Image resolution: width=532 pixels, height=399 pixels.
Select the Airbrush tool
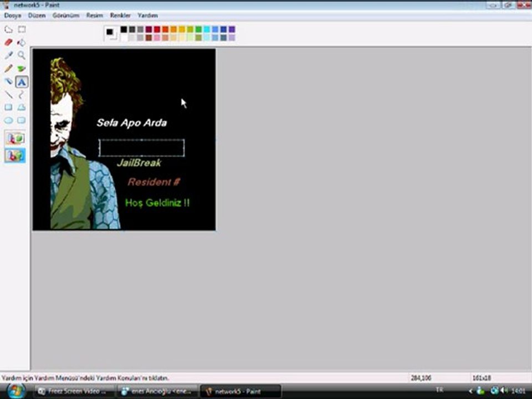(8, 81)
